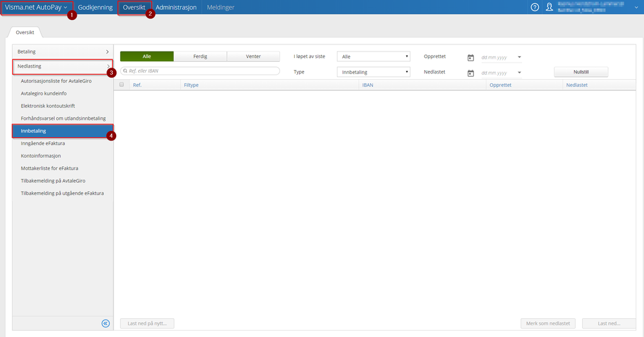This screenshot has width=644, height=337.
Task: Select Forhåndsvarsel om utlandsinnbetaling
Action: tap(63, 119)
